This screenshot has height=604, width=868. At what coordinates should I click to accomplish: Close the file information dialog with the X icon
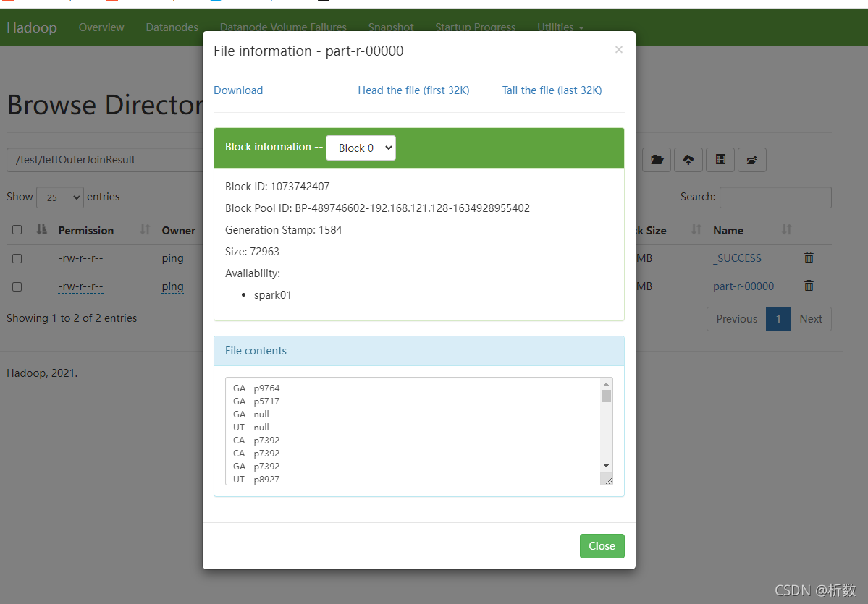pyautogui.click(x=618, y=50)
